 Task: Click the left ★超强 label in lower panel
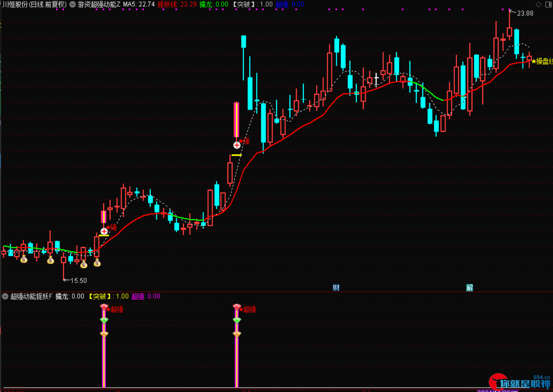[x=115, y=309]
